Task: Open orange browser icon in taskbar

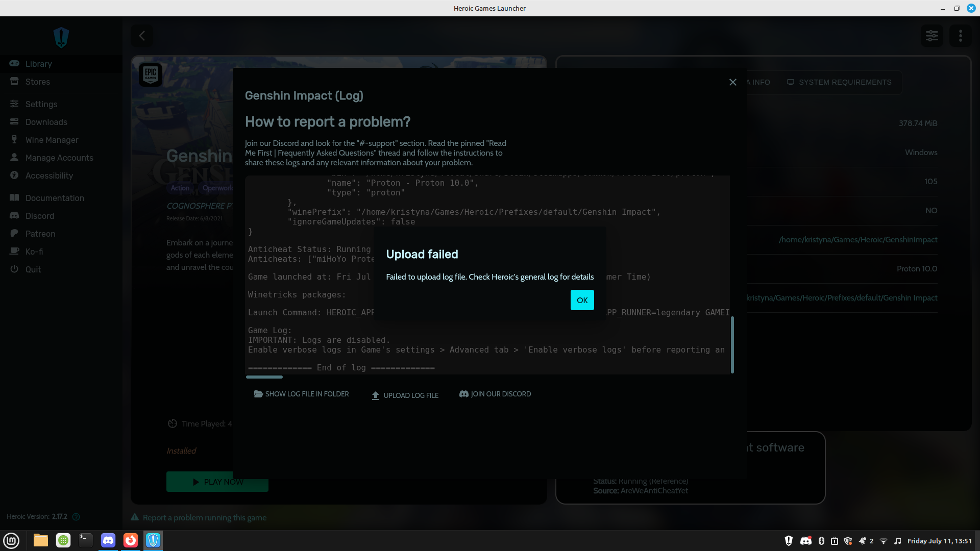Action: tap(131, 540)
